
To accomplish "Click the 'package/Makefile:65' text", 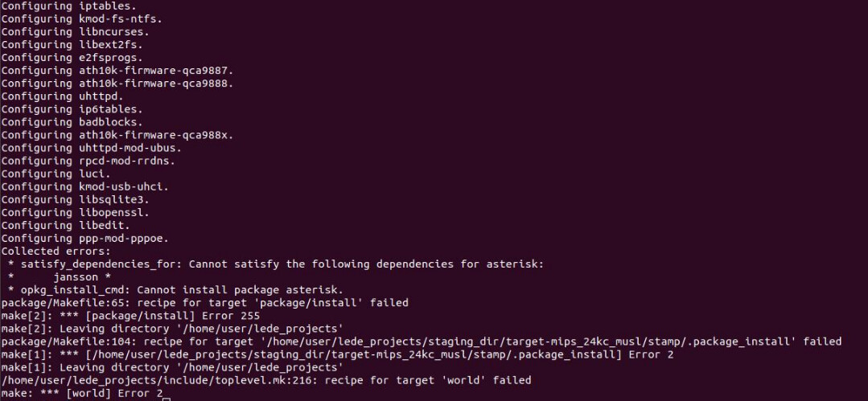I will click(x=62, y=302).
